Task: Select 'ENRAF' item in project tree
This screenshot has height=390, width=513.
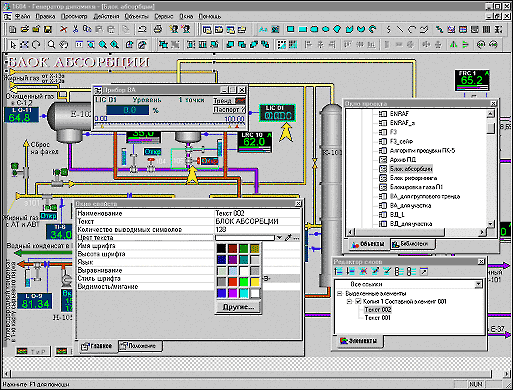Action: pos(399,114)
